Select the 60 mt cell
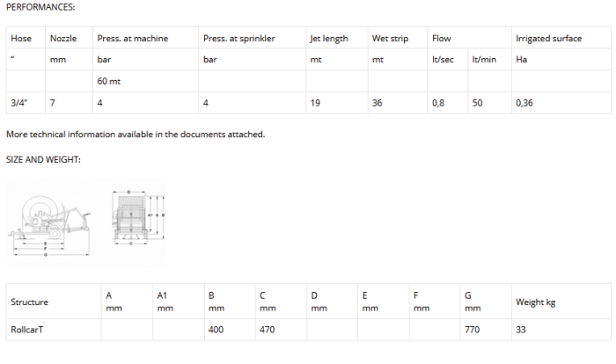 click(109, 82)
